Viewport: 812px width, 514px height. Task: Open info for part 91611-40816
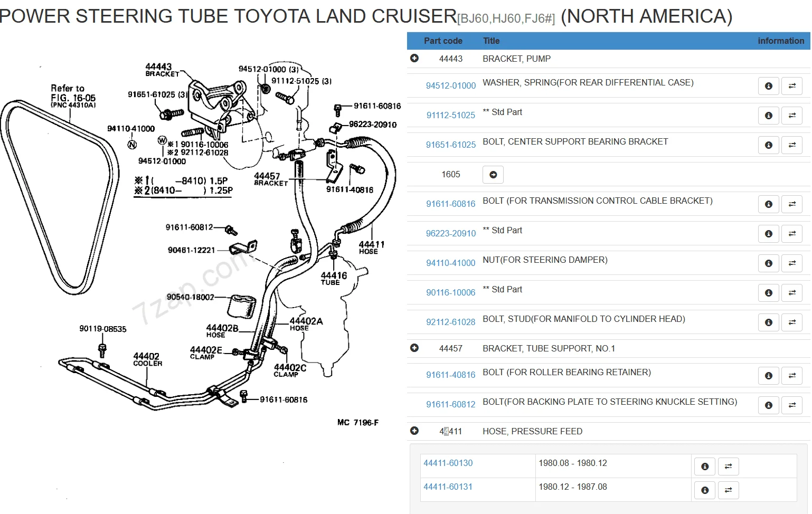click(x=769, y=376)
